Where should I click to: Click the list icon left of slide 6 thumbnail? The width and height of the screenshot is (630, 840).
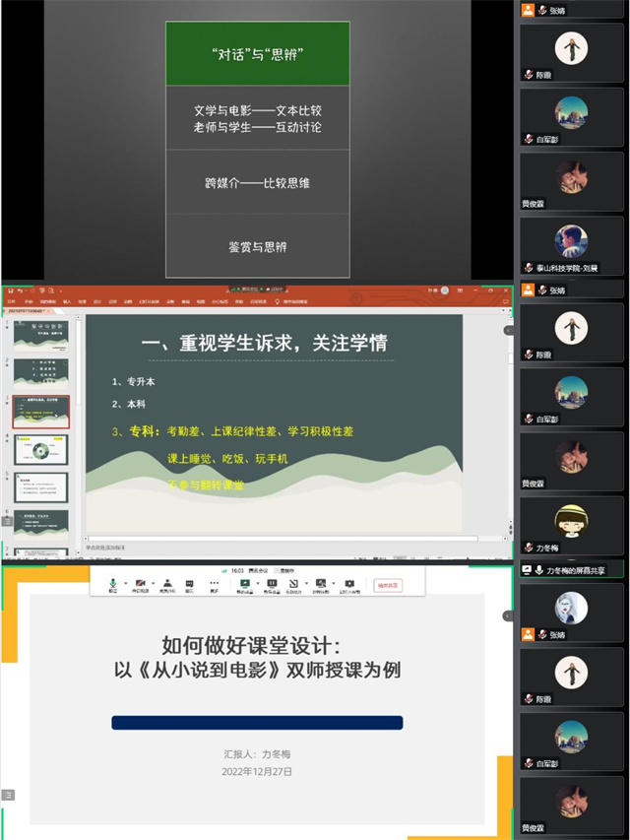click(7, 521)
